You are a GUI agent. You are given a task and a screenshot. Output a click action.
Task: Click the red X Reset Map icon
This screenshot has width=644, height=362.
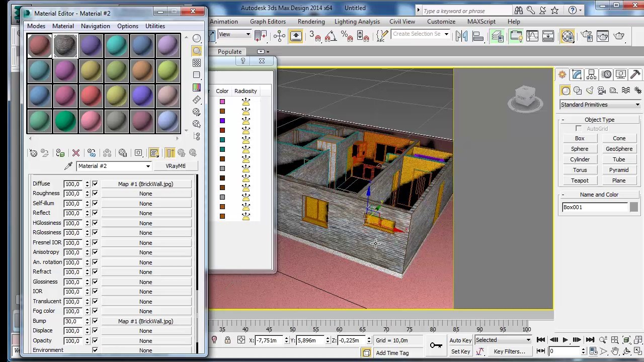76,153
